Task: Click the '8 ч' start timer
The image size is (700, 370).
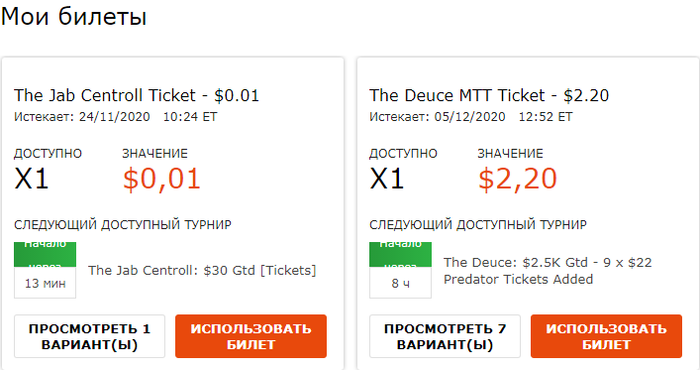Action: [x=400, y=283]
